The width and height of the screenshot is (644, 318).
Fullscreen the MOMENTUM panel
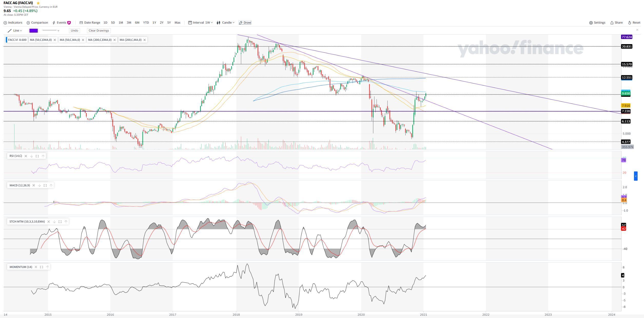[42, 267]
